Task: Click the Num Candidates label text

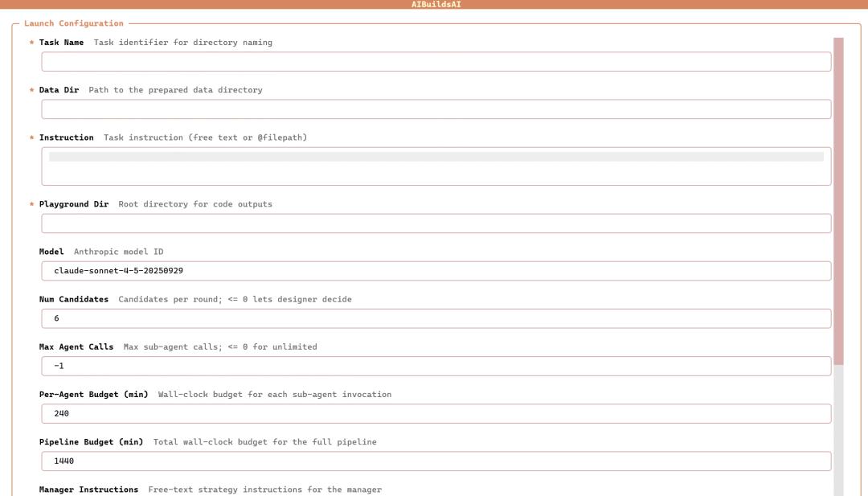Action: (x=73, y=299)
